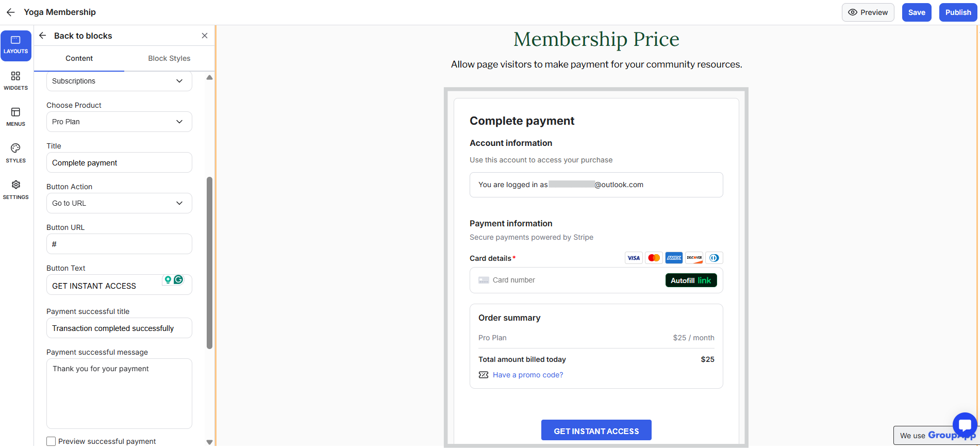980x448 pixels.
Task: Click the Publish button
Action: coord(958,12)
